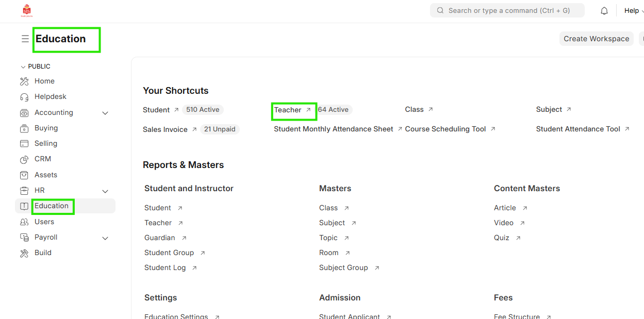Click the hamburger sidebar toggle icon
Image resolution: width=644 pixels, height=319 pixels.
point(25,39)
